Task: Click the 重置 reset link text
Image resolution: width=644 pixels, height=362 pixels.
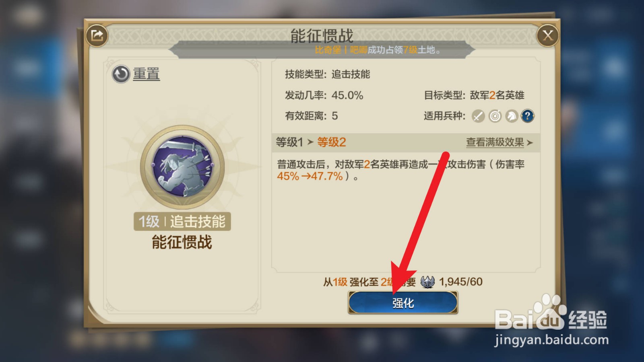Action: 147,74
